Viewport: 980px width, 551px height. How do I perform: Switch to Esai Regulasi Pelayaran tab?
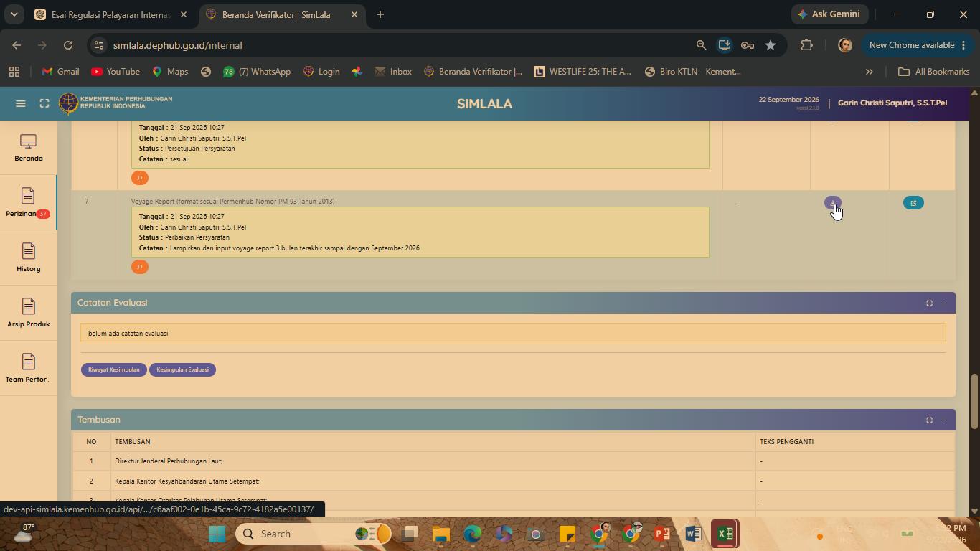(x=111, y=14)
